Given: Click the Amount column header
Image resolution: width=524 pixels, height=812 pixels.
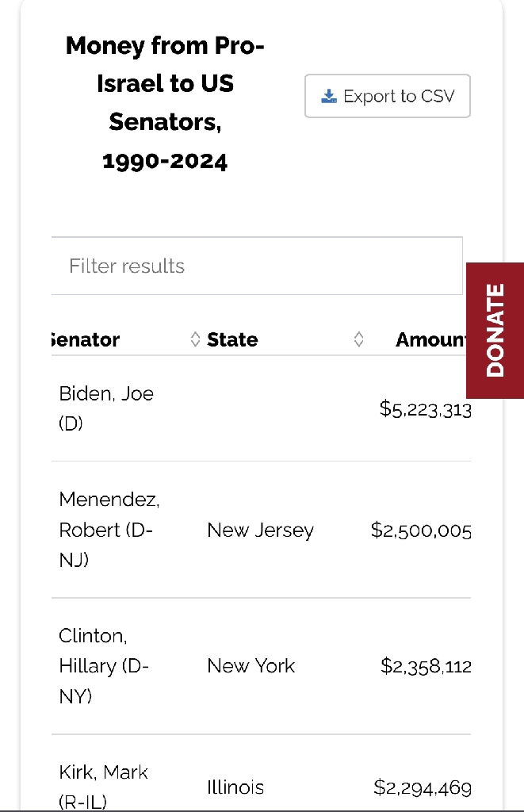Looking at the screenshot, I should click(430, 339).
